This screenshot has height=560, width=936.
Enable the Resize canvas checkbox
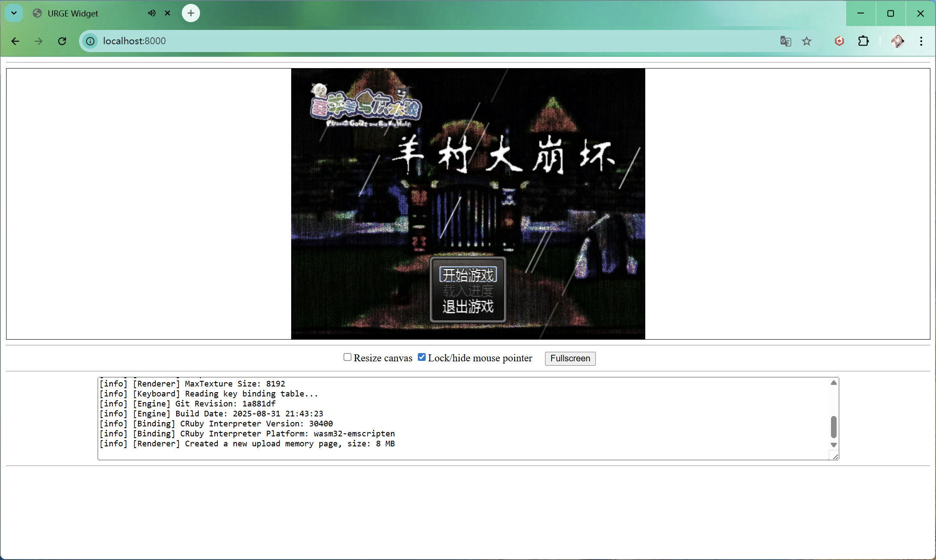click(x=347, y=357)
